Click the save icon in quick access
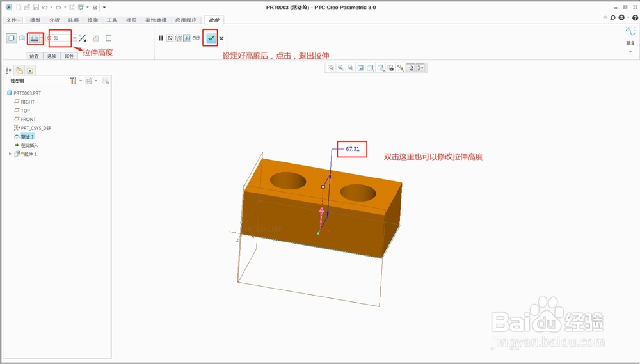 click(36, 7)
